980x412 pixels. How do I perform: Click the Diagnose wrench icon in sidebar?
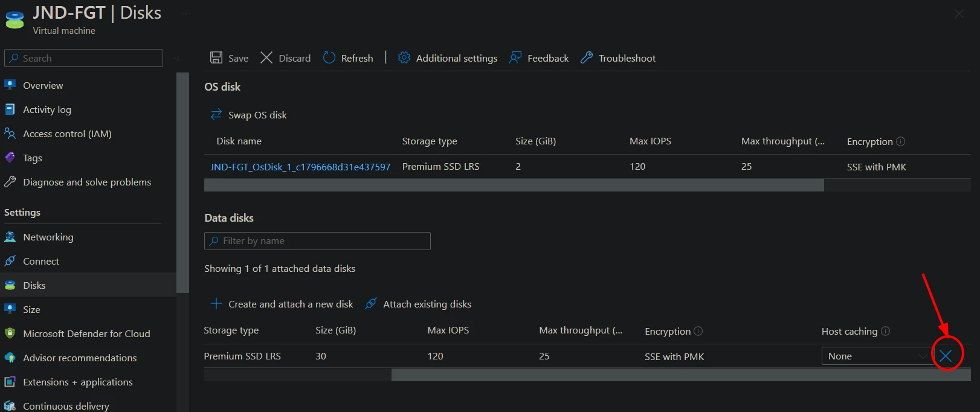click(x=10, y=181)
